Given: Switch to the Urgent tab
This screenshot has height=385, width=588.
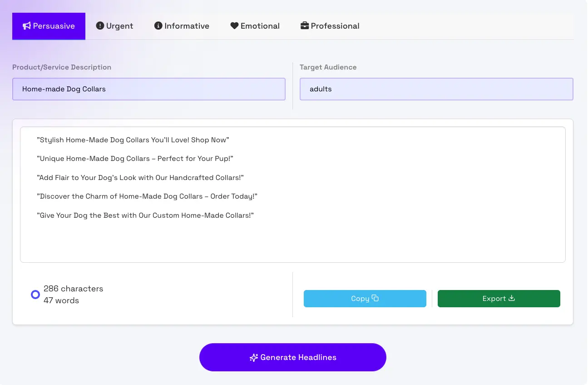Looking at the screenshot, I should click(x=114, y=26).
